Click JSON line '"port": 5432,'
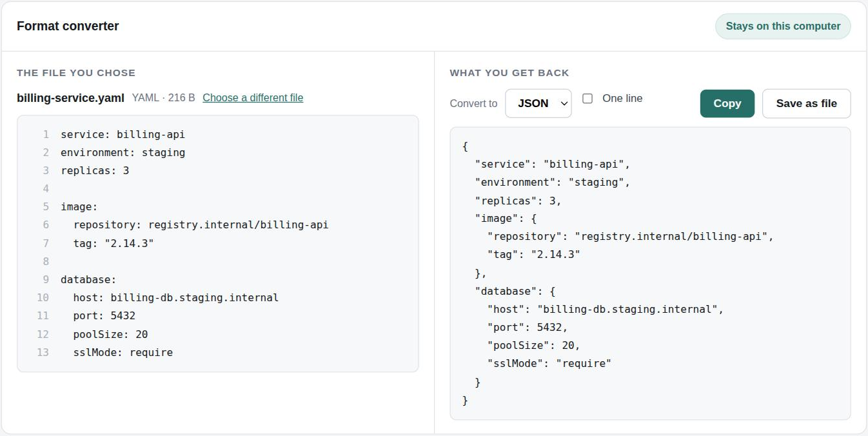 pos(528,328)
